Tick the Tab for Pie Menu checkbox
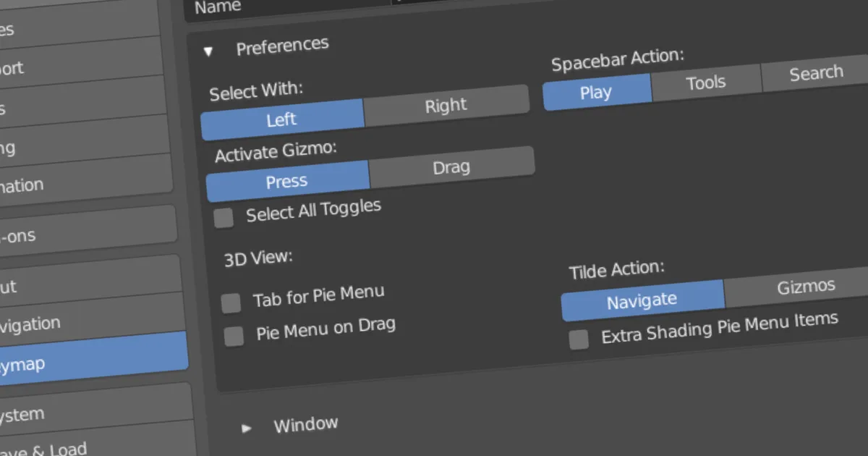 231,303
